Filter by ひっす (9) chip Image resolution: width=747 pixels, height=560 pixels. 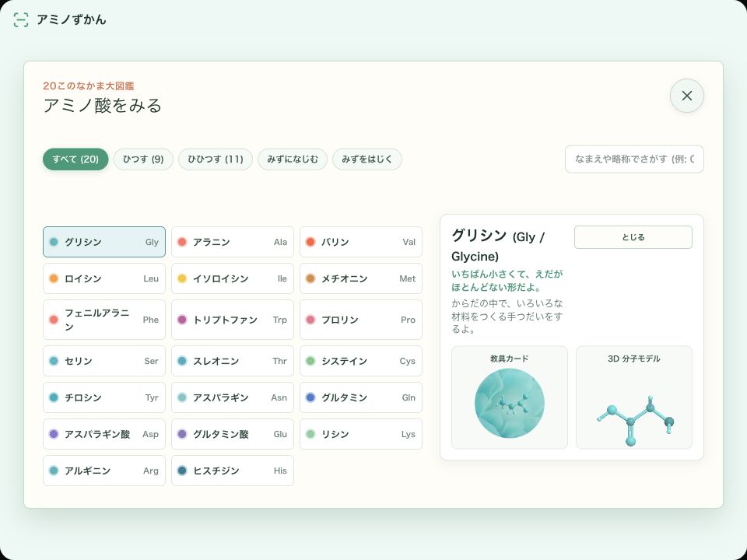click(x=143, y=159)
